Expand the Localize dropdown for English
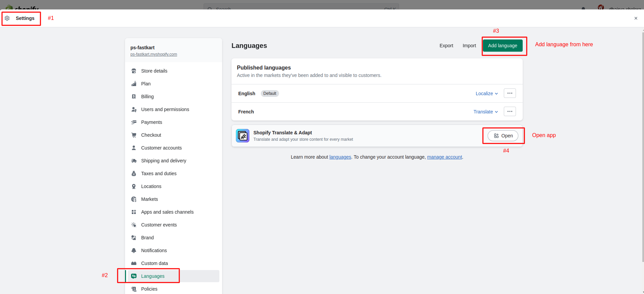Image resolution: width=644 pixels, height=294 pixels. click(487, 93)
